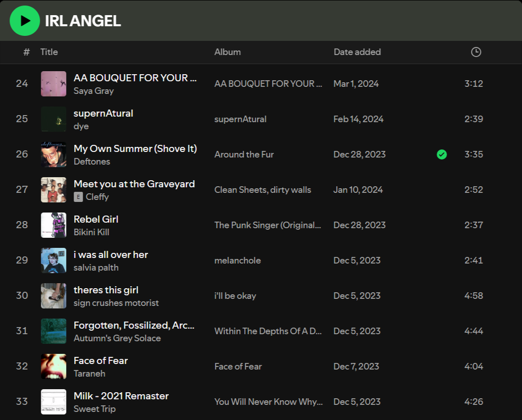The image size is (522, 420).
Task: Click the 2:39 track duration
Action: [474, 119]
